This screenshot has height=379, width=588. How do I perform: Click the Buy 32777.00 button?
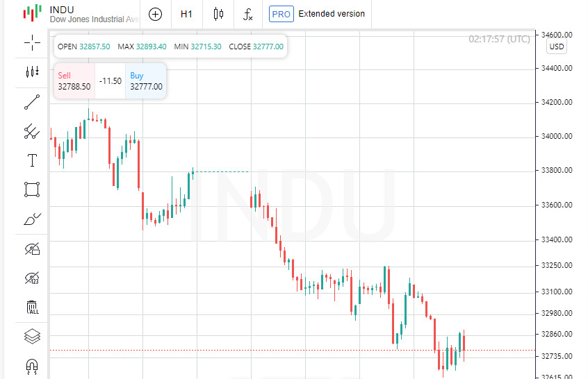pyautogui.click(x=146, y=81)
